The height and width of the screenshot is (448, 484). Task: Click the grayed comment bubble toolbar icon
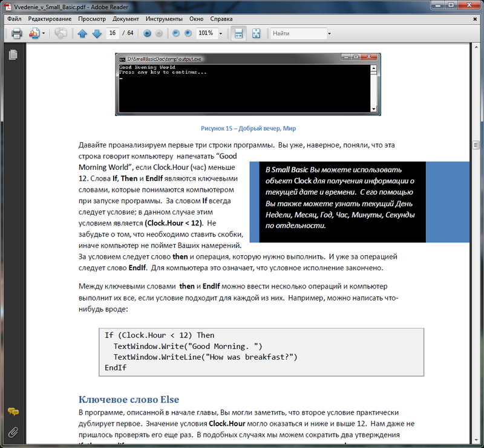(x=60, y=33)
